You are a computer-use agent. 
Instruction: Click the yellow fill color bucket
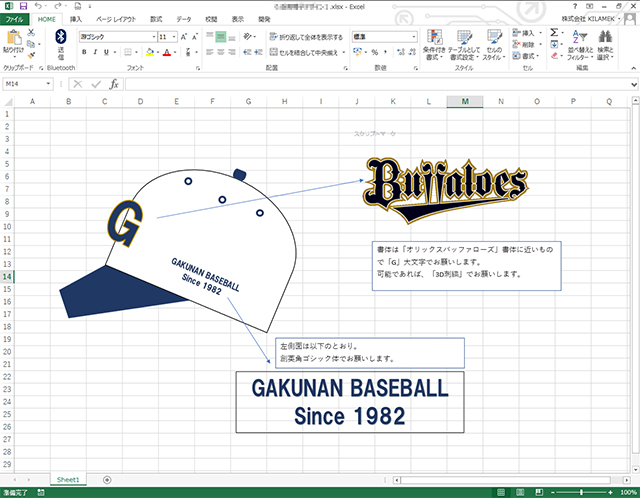tap(150, 52)
